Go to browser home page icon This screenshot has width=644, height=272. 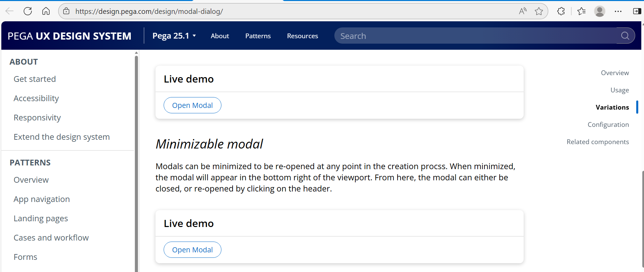coord(46,11)
